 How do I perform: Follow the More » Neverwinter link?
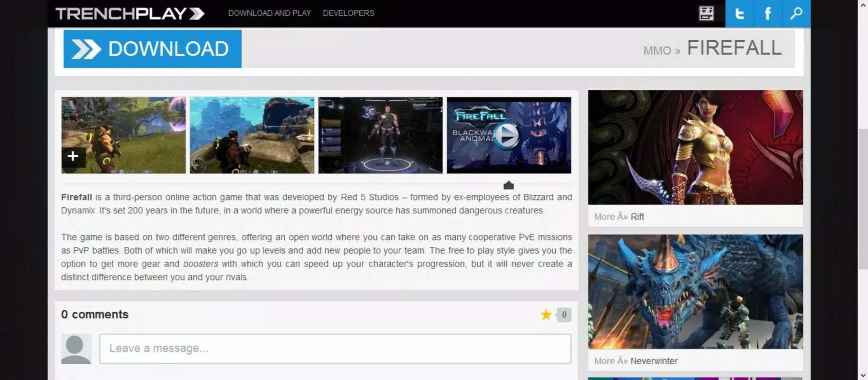pos(636,361)
